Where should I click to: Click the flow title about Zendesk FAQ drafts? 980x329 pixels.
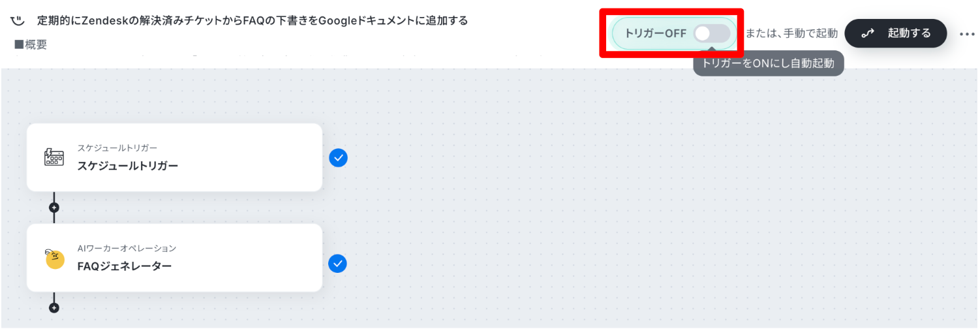(x=253, y=20)
